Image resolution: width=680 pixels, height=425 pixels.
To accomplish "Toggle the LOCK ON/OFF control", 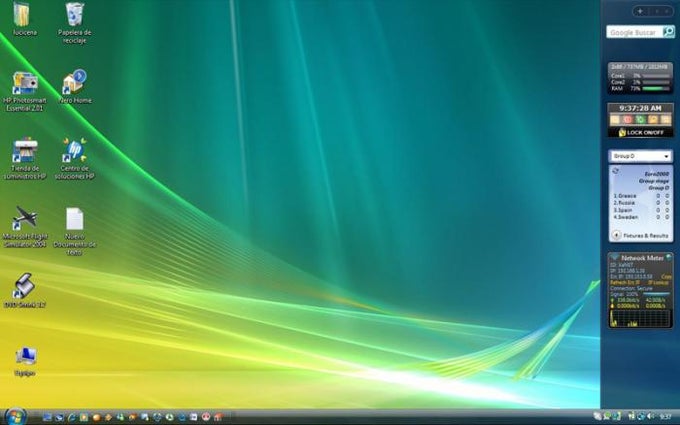I will pos(641,133).
